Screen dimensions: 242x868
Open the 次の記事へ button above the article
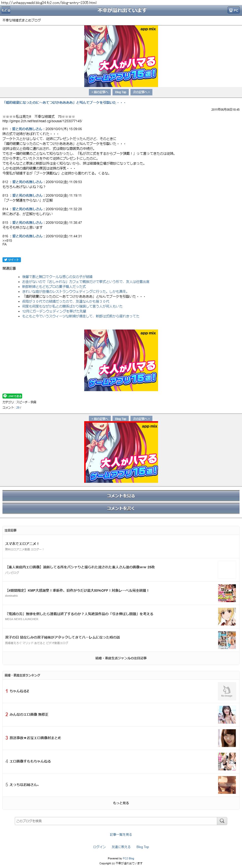click(141, 92)
